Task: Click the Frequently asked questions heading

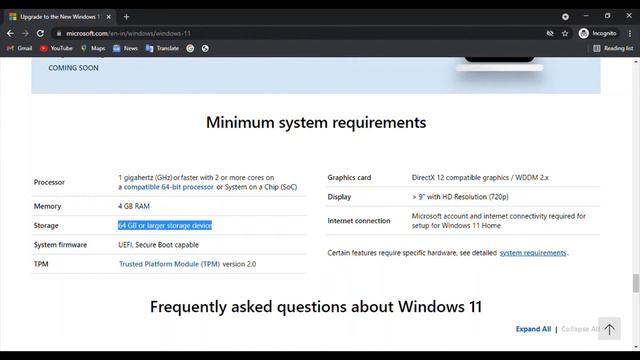Action: coord(316,307)
